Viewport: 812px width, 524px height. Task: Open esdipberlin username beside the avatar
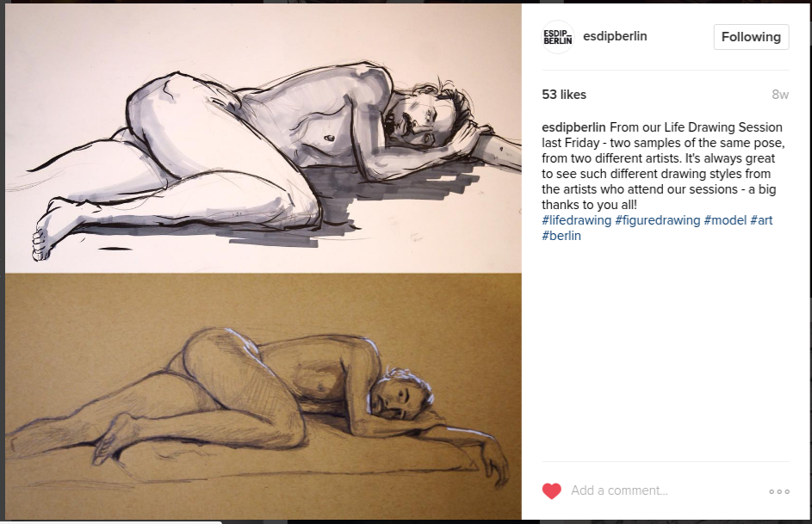click(x=615, y=36)
